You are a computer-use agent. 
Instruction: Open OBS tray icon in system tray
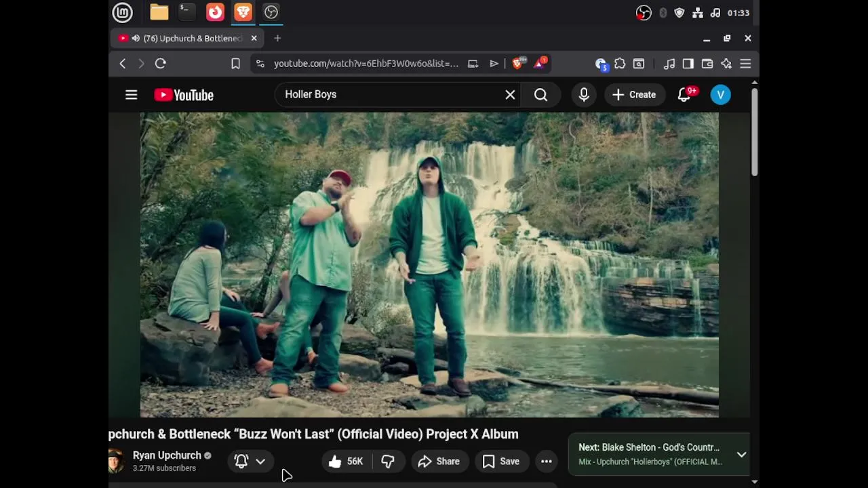[644, 13]
